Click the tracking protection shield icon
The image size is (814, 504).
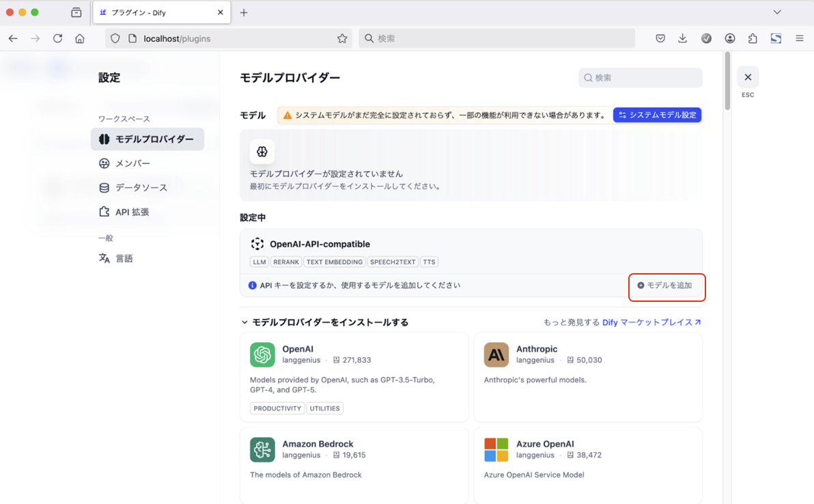(x=115, y=38)
